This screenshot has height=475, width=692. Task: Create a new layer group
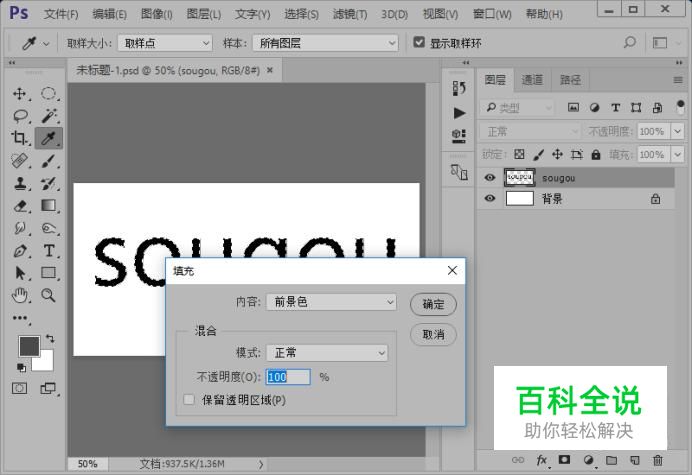point(611,460)
